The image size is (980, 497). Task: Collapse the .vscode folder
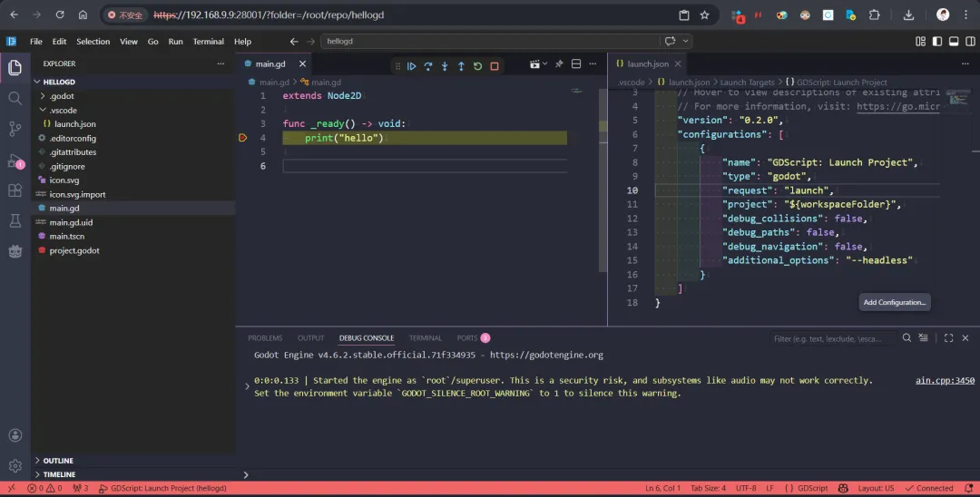[63, 110]
